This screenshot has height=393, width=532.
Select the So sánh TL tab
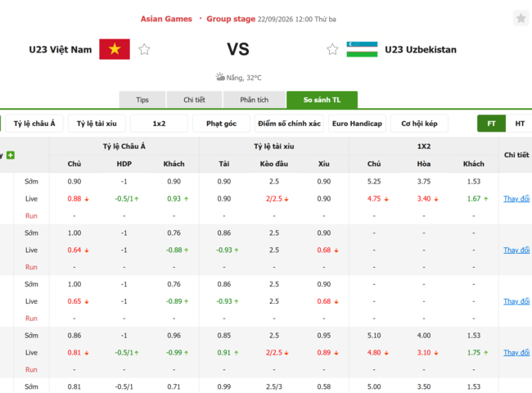pyautogui.click(x=322, y=100)
